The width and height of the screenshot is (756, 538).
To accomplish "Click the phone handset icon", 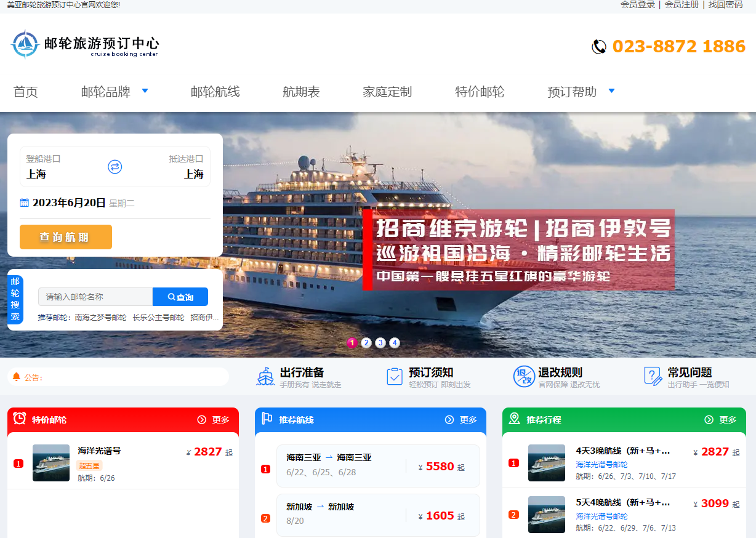I will pos(599,47).
